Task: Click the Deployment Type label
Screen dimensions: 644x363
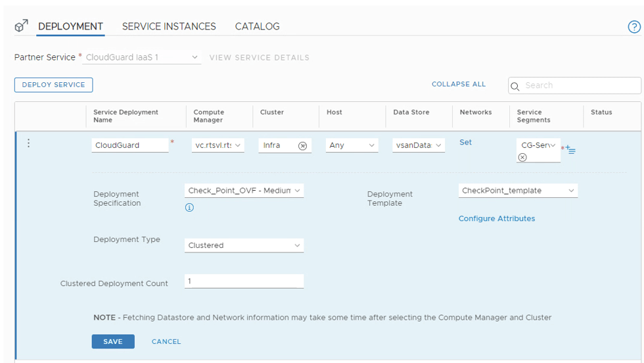Action: click(126, 239)
